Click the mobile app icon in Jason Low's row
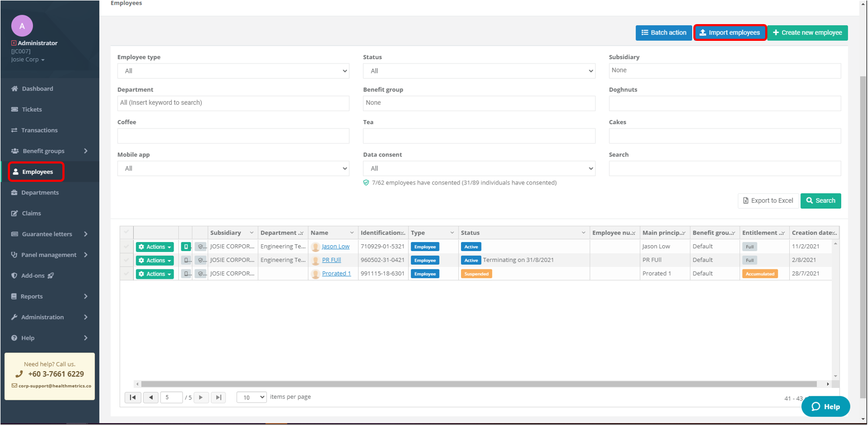This screenshot has width=868, height=425. pyautogui.click(x=186, y=247)
